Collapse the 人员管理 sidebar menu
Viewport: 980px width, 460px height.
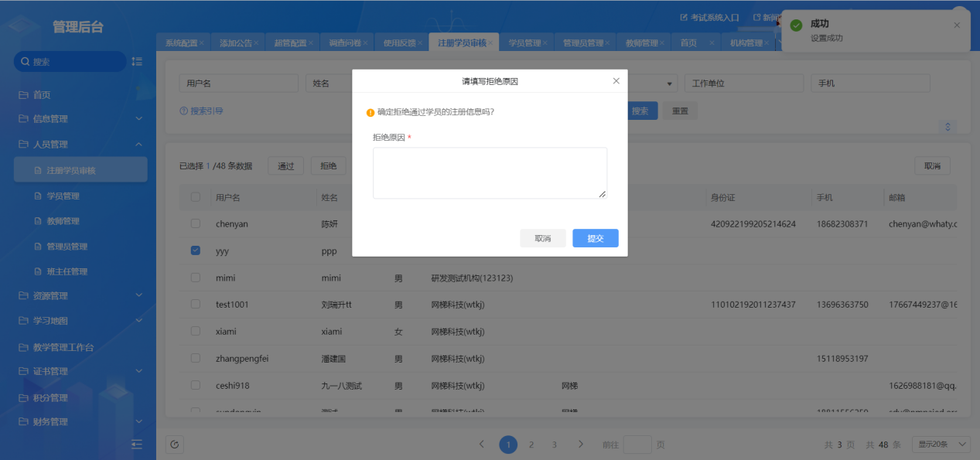(x=78, y=145)
